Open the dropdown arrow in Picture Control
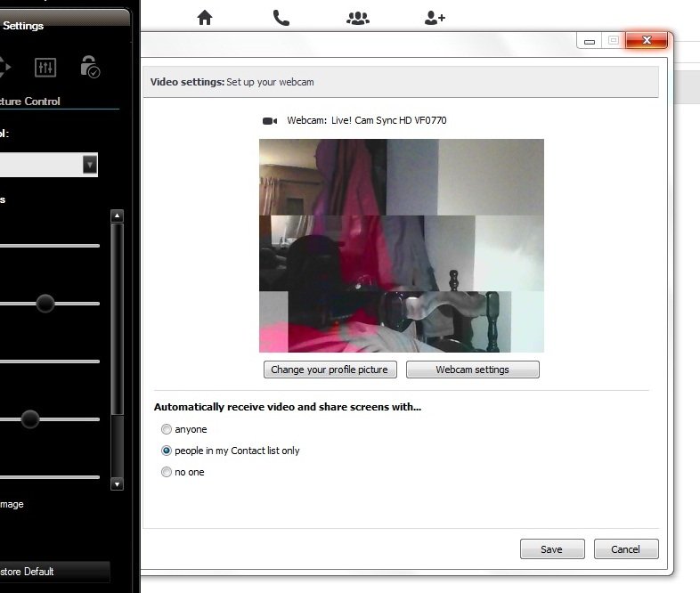Screen dimensions: 700x593 [x=90, y=165]
